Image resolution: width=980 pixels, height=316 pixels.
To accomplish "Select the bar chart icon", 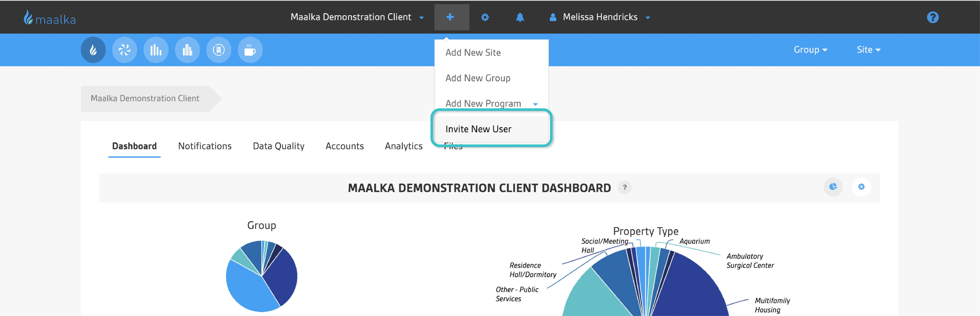I will pyautogui.click(x=156, y=50).
